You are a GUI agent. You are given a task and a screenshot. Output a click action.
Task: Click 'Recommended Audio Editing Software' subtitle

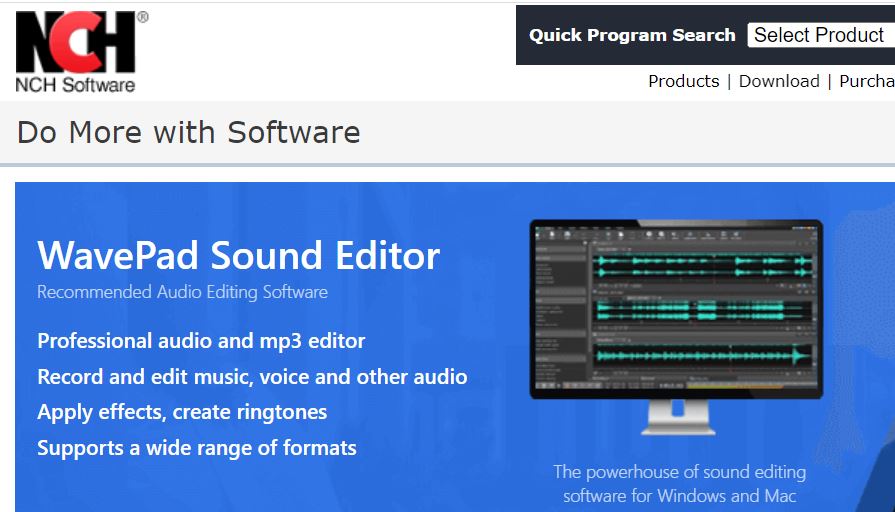coord(182,292)
